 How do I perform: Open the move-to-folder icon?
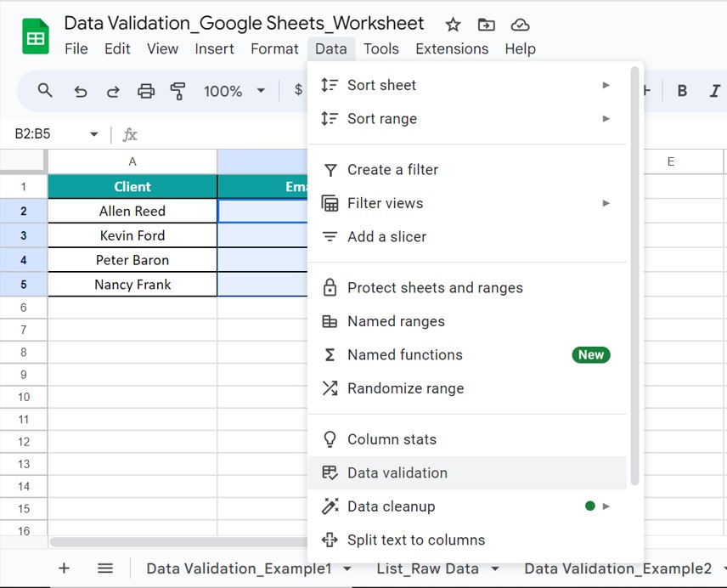click(487, 24)
